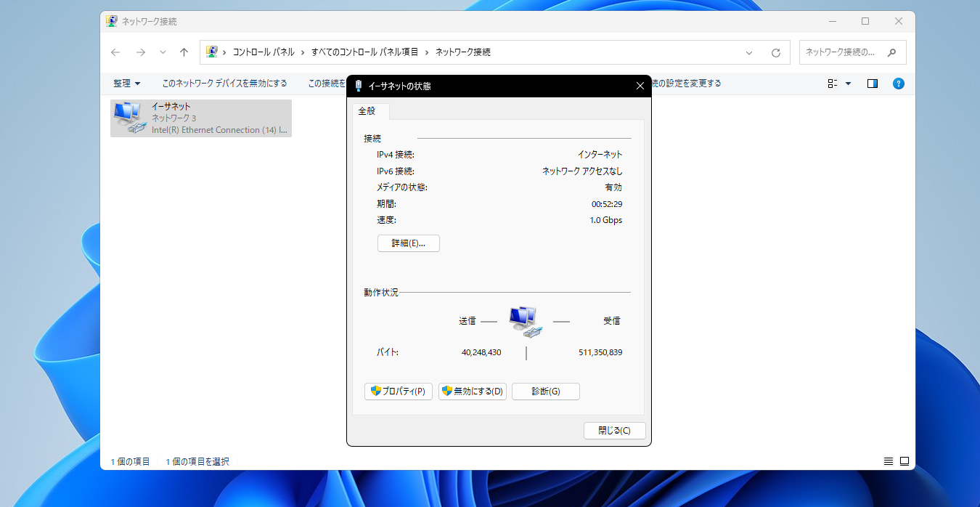Screen dimensions: 980x507
Task: Click the search magnifier icon
Action: point(892,52)
